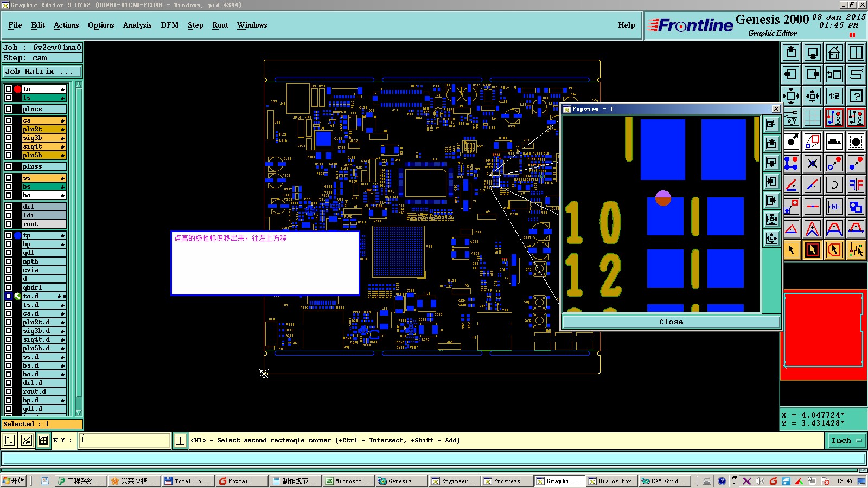Click the mirror F flip icon
This screenshot has height=488, width=868.
click(856, 185)
